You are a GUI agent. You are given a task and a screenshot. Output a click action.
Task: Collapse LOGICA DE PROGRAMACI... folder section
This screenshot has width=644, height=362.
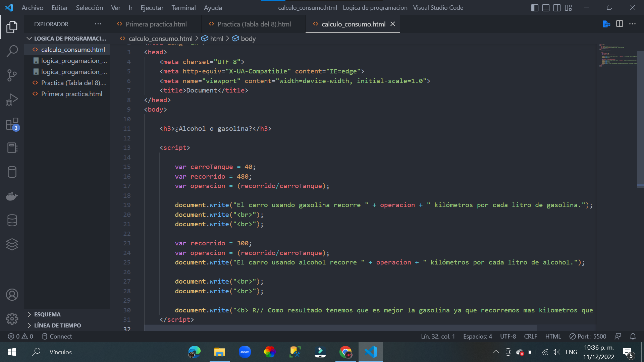(x=67, y=39)
